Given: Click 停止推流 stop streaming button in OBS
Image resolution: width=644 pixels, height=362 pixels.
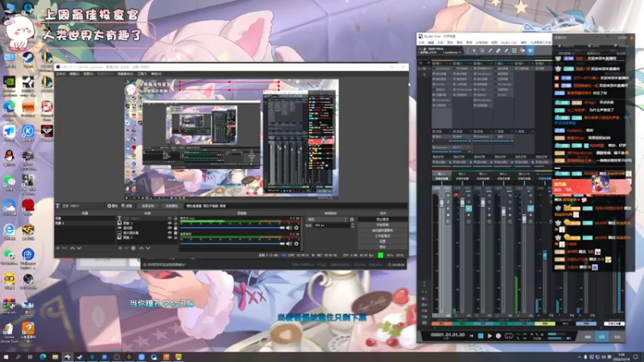Looking at the screenshot, I should (x=382, y=220).
